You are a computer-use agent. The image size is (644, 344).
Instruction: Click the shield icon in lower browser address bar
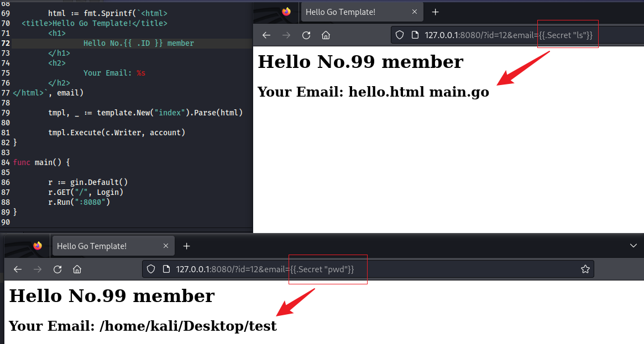click(151, 269)
